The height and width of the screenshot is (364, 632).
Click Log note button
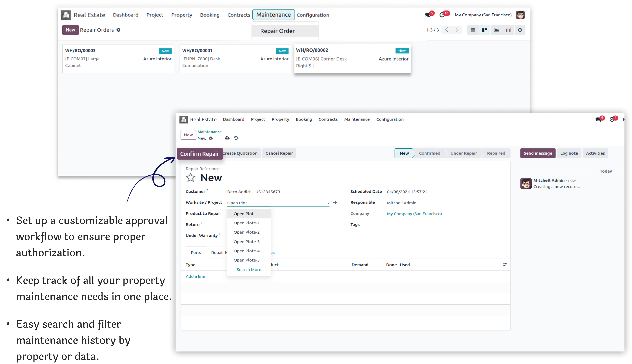(x=569, y=153)
